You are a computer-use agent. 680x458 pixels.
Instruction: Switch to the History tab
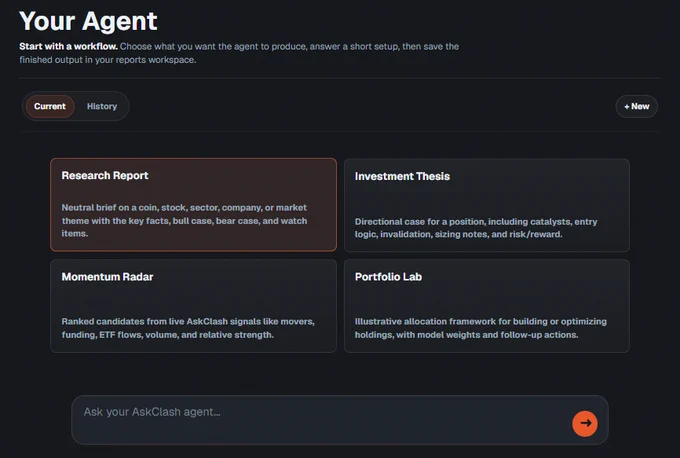point(102,106)
